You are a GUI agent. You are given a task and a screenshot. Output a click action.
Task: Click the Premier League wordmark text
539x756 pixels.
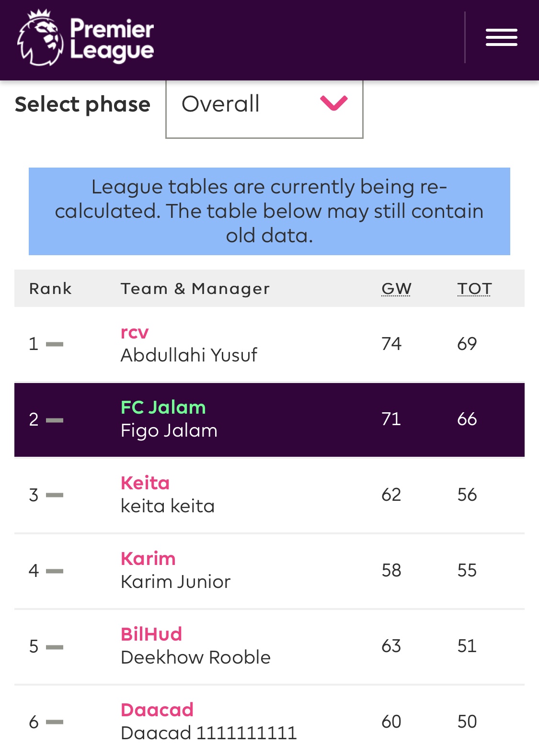(112, 40)
